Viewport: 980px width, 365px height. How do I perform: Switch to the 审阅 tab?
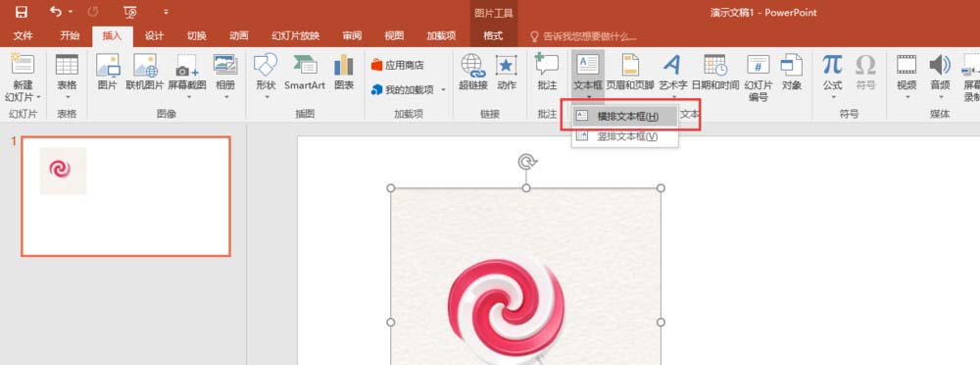(352, 36)
